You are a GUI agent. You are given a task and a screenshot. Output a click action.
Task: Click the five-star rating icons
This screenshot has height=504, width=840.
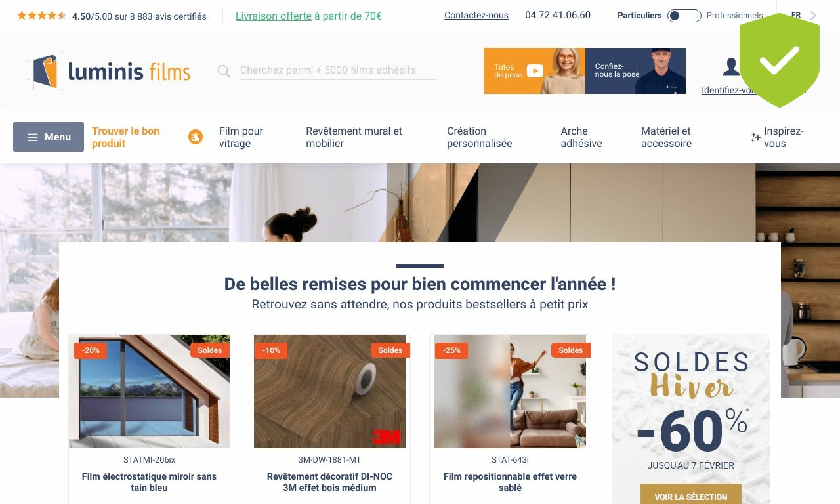tap(42, 16)
